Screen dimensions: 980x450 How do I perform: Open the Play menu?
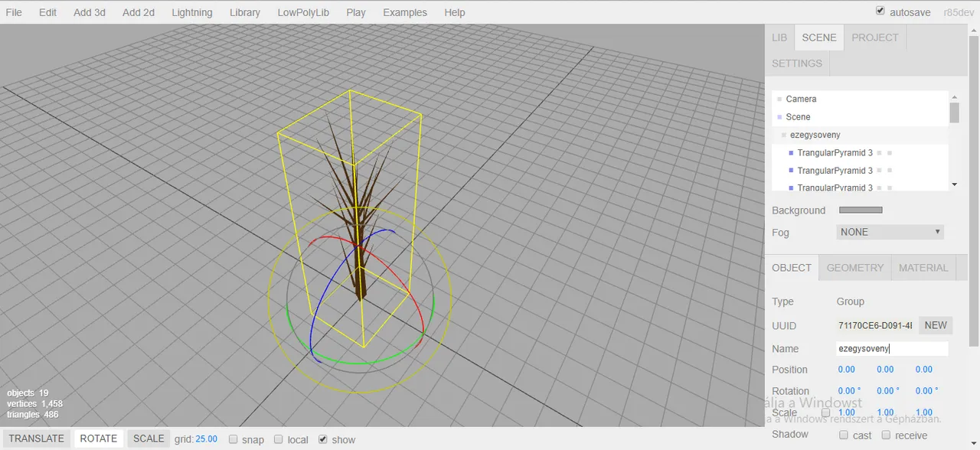click(356, 12)
